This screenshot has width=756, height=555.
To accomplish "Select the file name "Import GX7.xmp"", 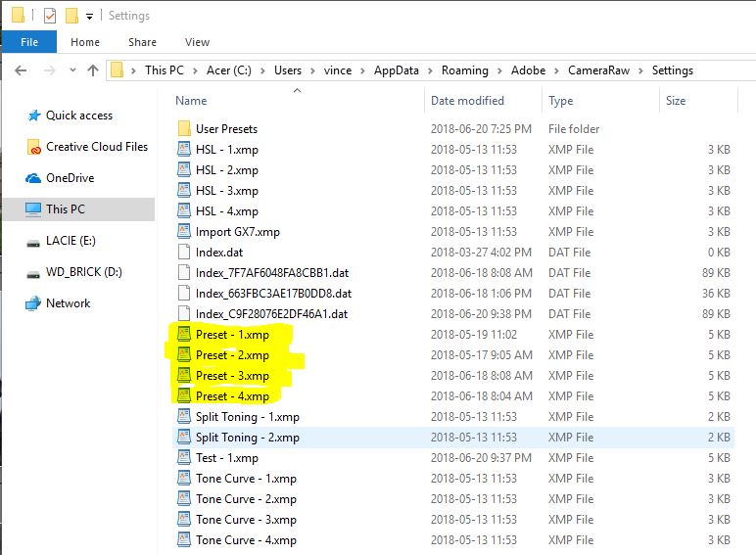I will (x=237, y=232).
